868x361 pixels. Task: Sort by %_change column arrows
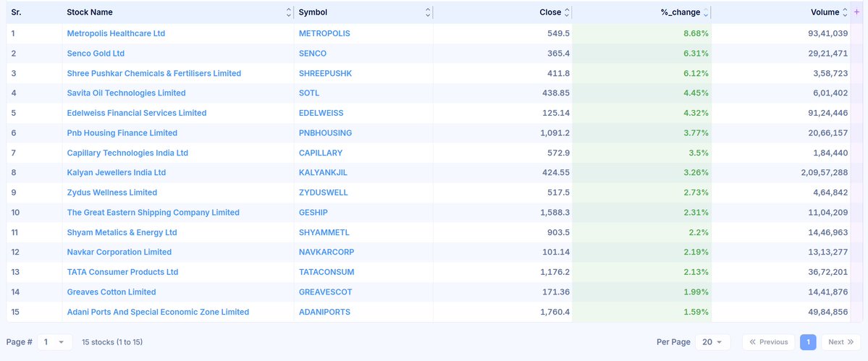(x=705, y=12)
